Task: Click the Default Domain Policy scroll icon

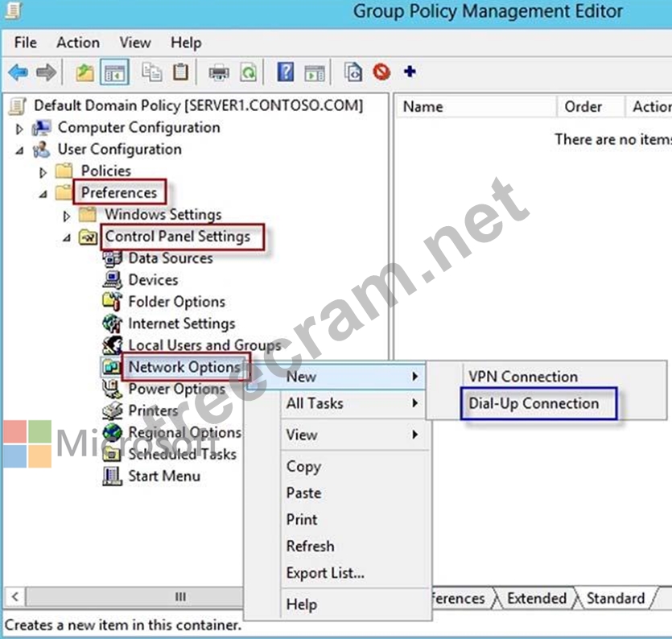Action: [x=18, y=106]
